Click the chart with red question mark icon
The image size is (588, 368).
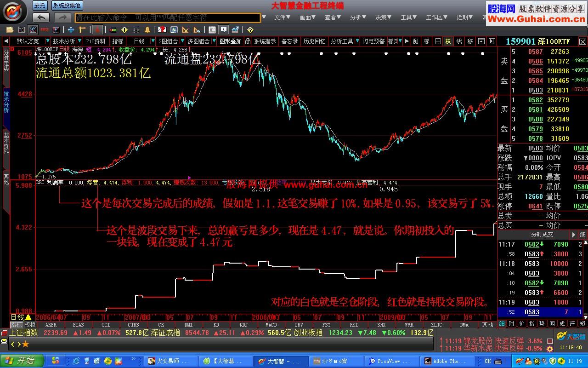pyautogui.click(x=162, y=30)
